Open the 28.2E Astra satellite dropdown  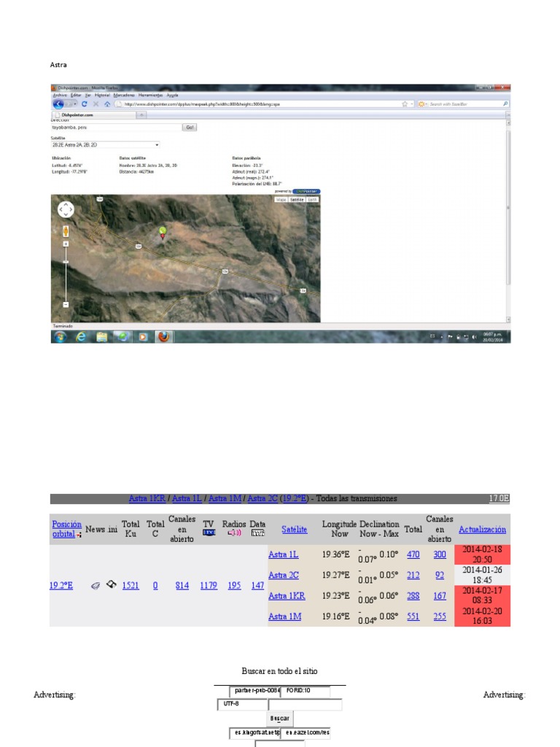105,145
